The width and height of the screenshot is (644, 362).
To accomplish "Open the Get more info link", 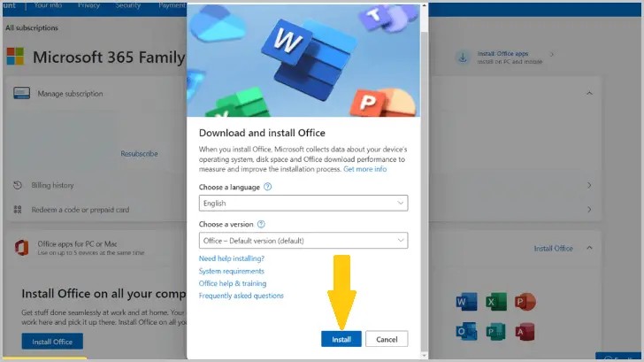I will pos(364,169).
